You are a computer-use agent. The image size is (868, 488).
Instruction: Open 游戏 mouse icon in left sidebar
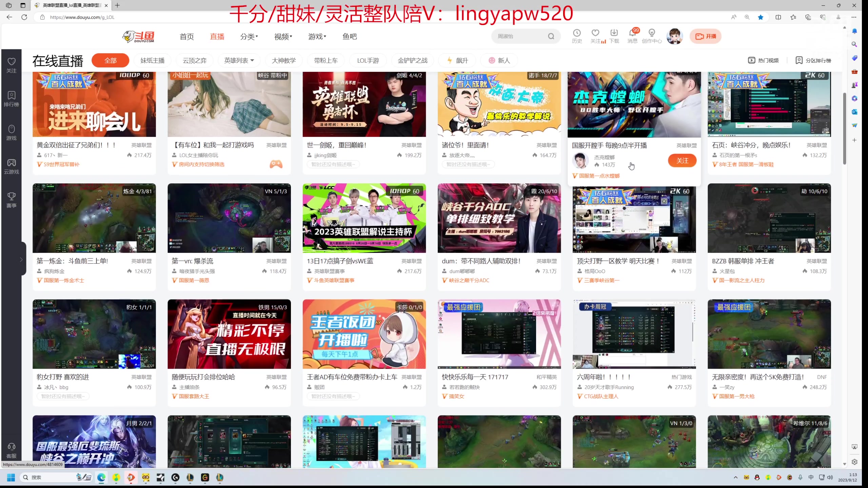[12, 132]
